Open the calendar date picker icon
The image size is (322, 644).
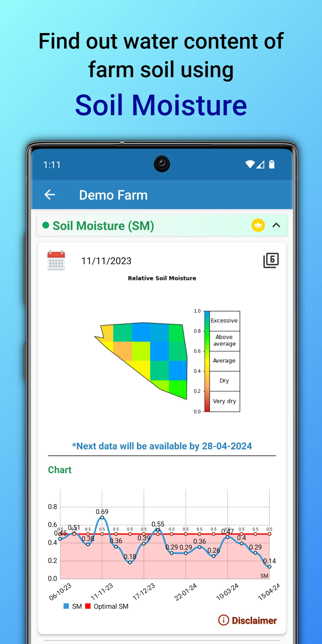56,260
